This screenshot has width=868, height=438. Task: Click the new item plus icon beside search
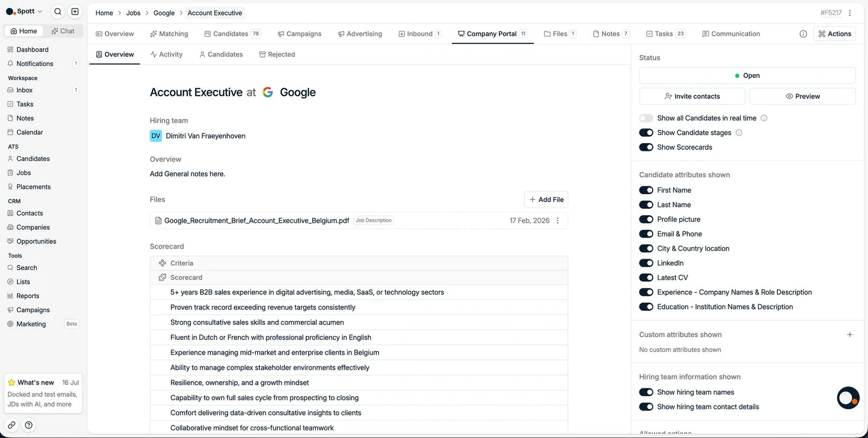(x=75, y=11)
